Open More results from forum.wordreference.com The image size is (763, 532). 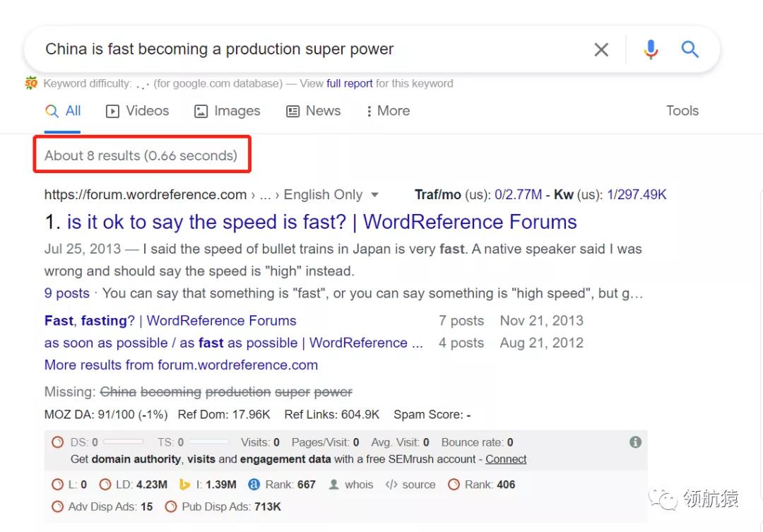click(181, 365)
